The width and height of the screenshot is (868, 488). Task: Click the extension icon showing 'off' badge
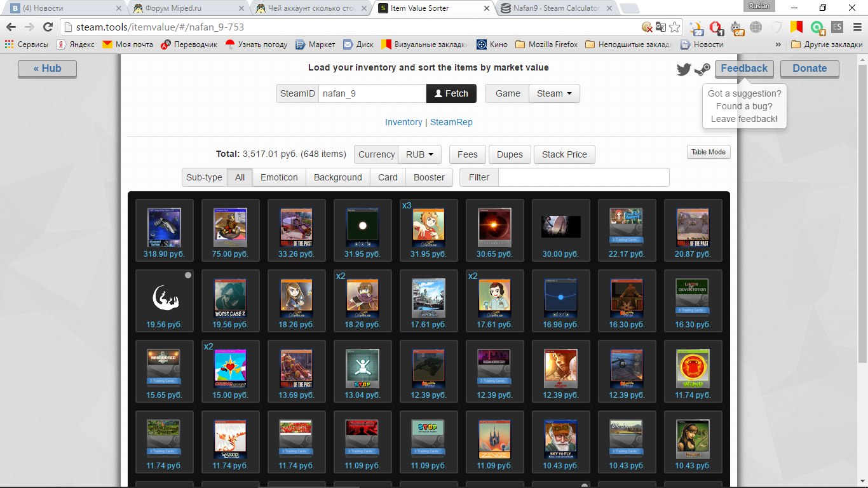(736, 27)
